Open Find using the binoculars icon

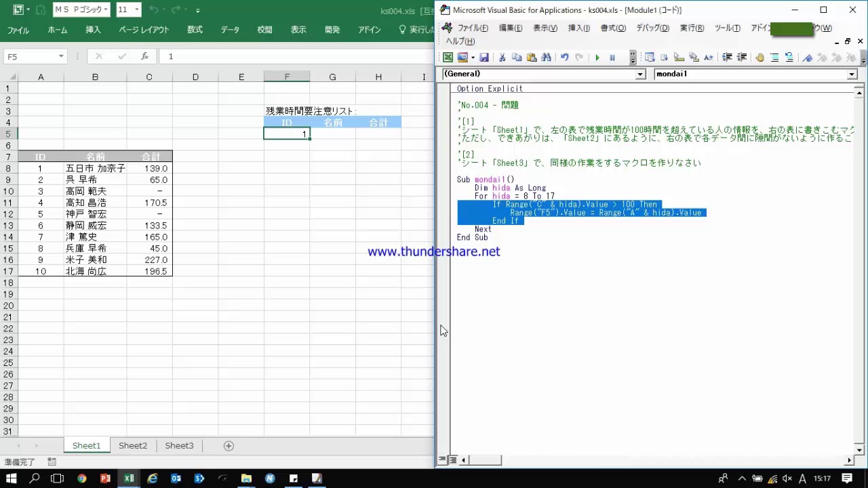(547, 58)
